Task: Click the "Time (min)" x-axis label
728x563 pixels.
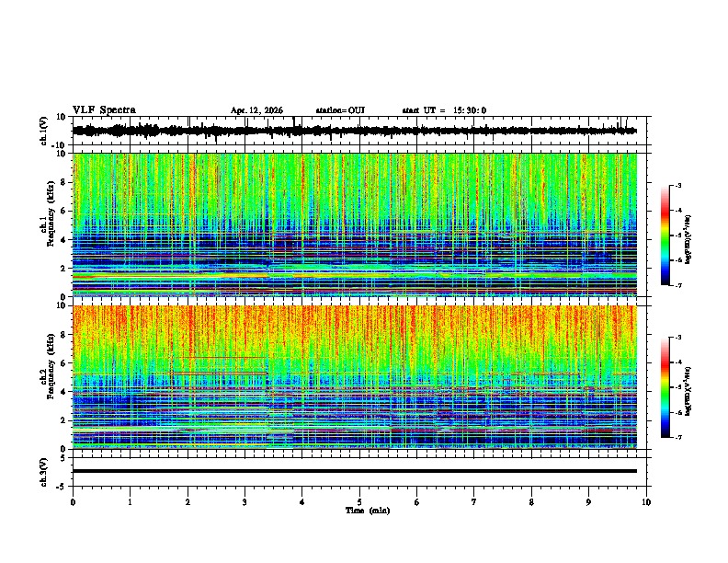Action: 368,511
